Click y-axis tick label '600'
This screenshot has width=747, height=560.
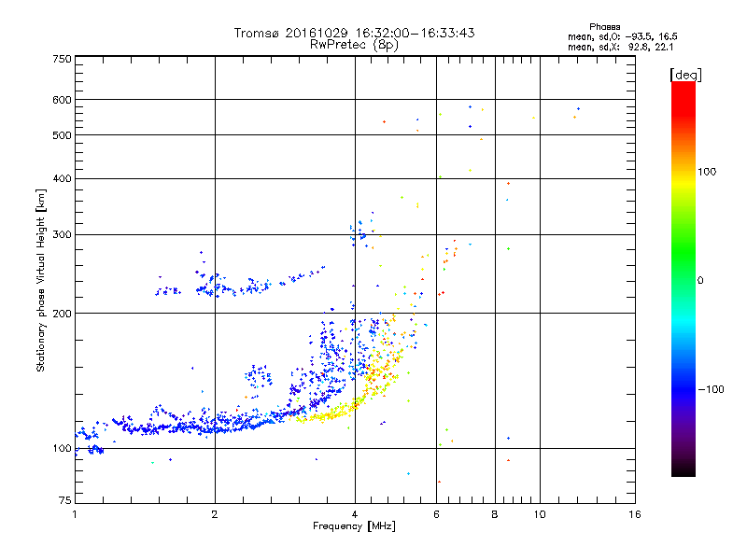coord(62,100)
